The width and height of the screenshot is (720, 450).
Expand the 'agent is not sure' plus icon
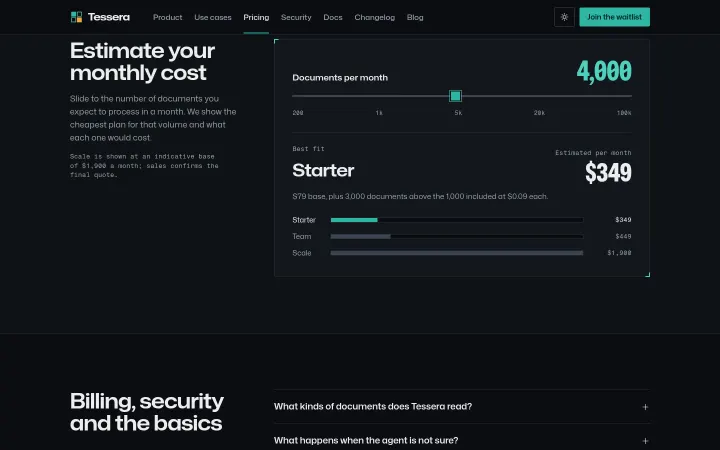pos(645,441)
